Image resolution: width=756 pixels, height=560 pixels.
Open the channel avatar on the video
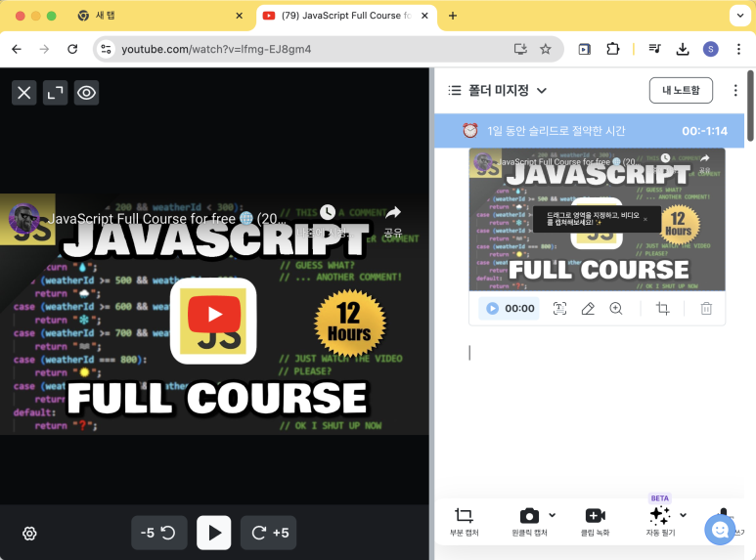click(x=24, y=218)
